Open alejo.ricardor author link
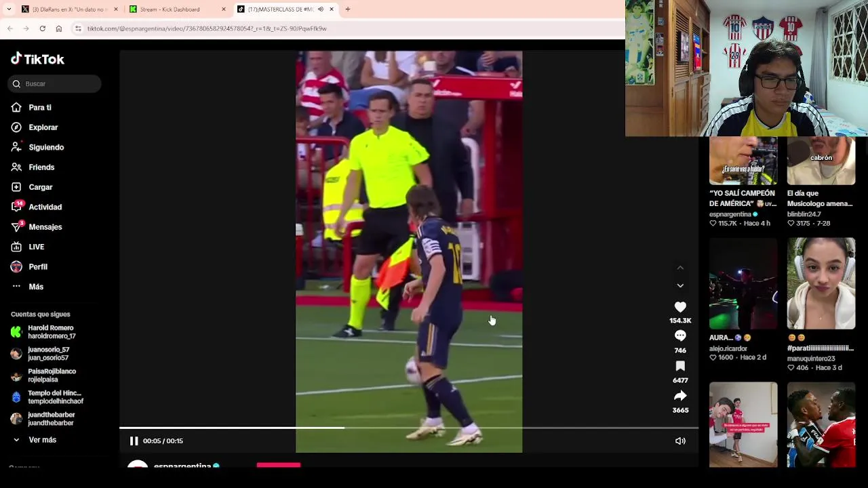The image size is (868, 488). (x=728, y=349)
